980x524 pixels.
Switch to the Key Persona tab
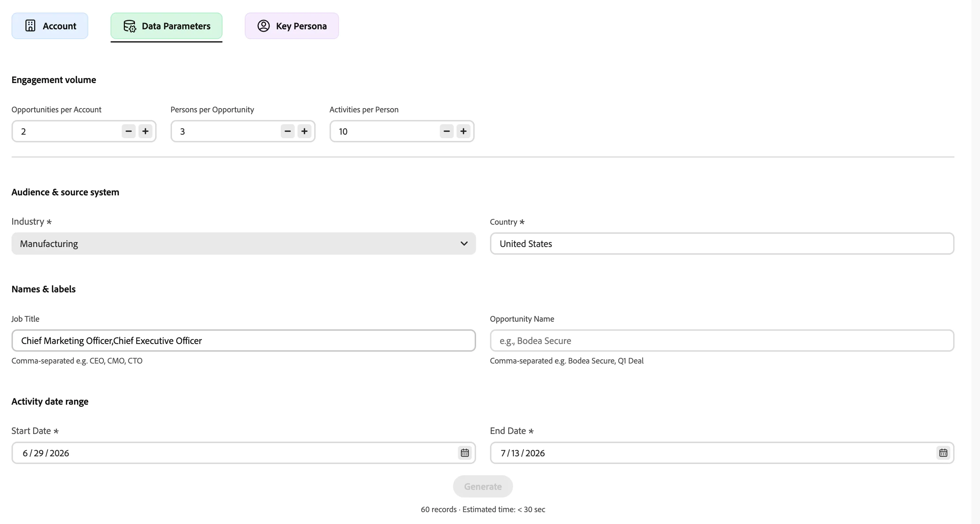tap(292, 26)
